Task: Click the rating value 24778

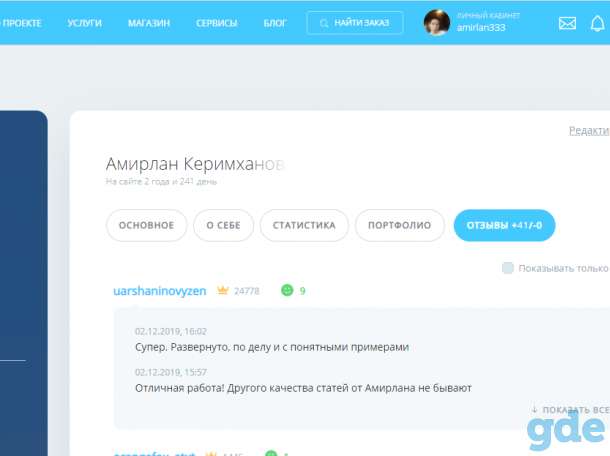Action: click(247, 291)
